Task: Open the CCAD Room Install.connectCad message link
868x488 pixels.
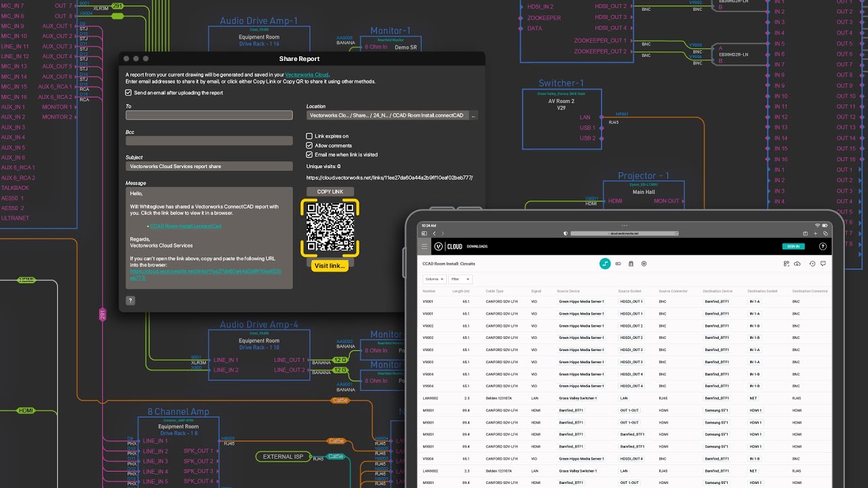Action: point(186,226)
